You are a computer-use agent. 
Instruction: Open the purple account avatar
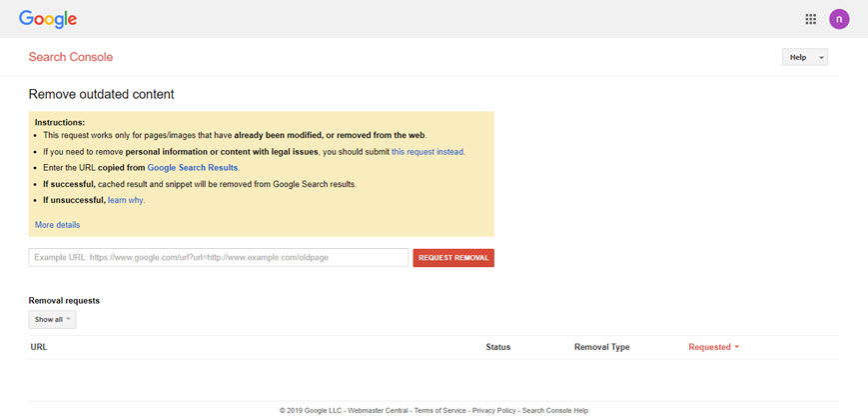(x=839, y=19)
